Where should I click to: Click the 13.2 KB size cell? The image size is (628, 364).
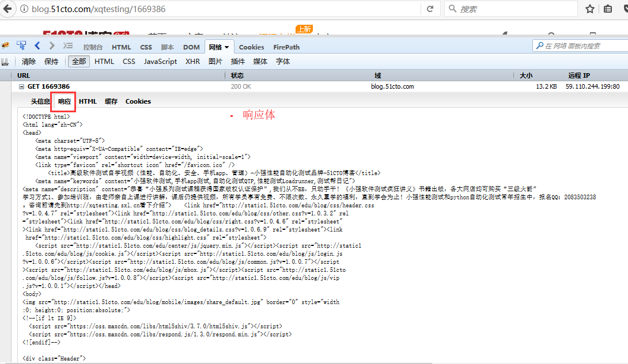point(546,86)
